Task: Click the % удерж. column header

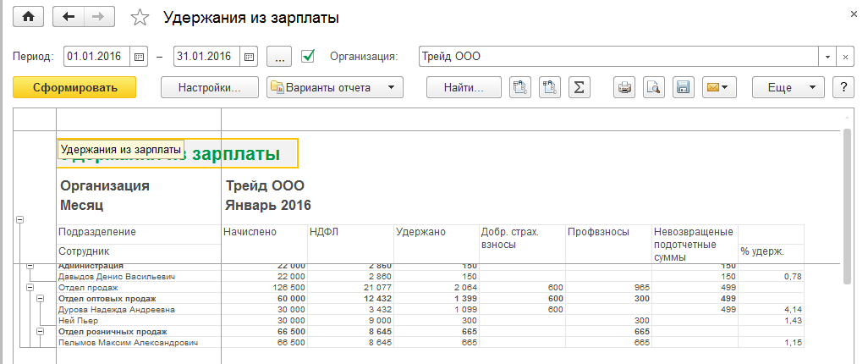Action: click(771, 252)
